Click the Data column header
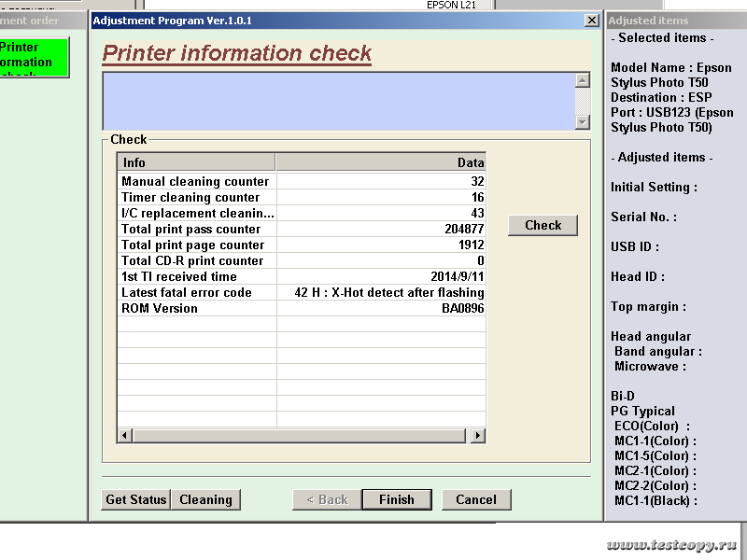747x560 pixels. (x=380, y=162)
